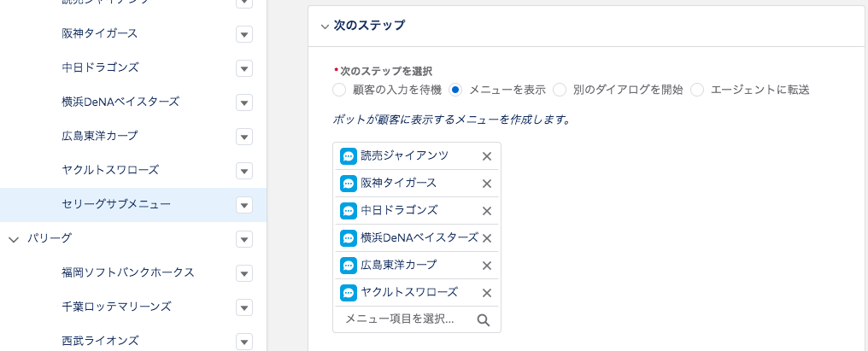The height and width of the screenshot is (351, 868).
Task: Open dropdown for 横浜DeNAベイスターズ in sidebar
Action: click(244, 103)
